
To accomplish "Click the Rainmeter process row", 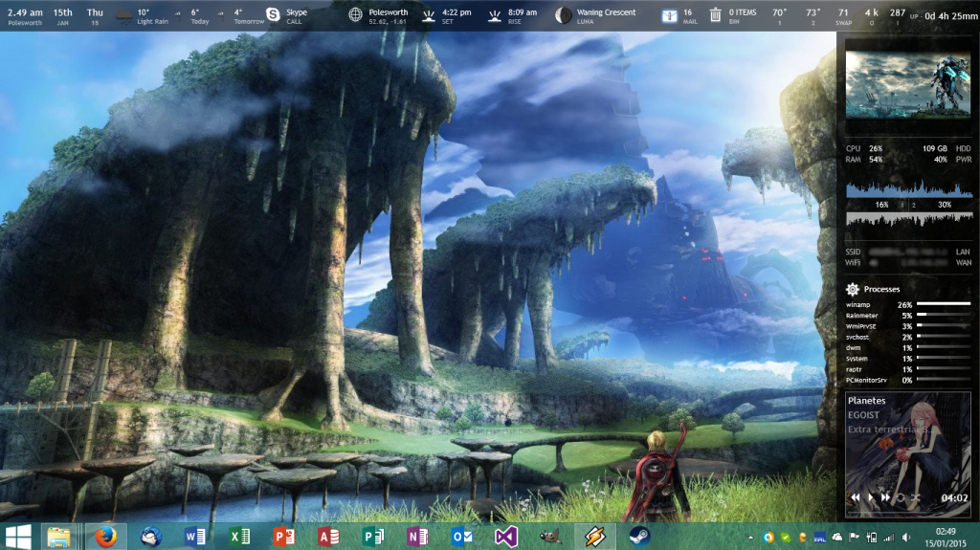I will (x=908, y=316).
